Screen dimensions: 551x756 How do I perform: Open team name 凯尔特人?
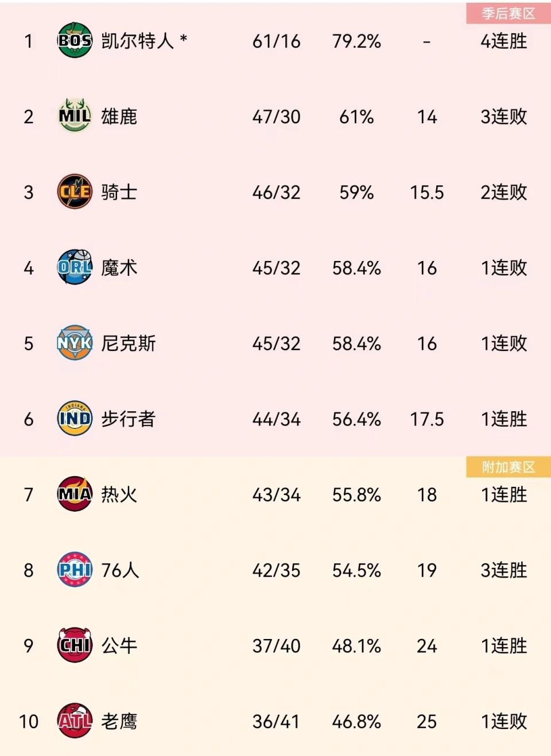(138, 41)
